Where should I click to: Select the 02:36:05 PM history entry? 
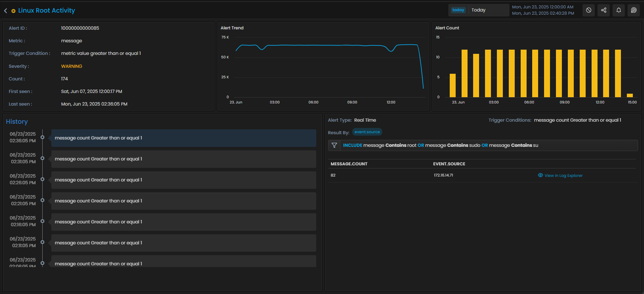(183, 138)
